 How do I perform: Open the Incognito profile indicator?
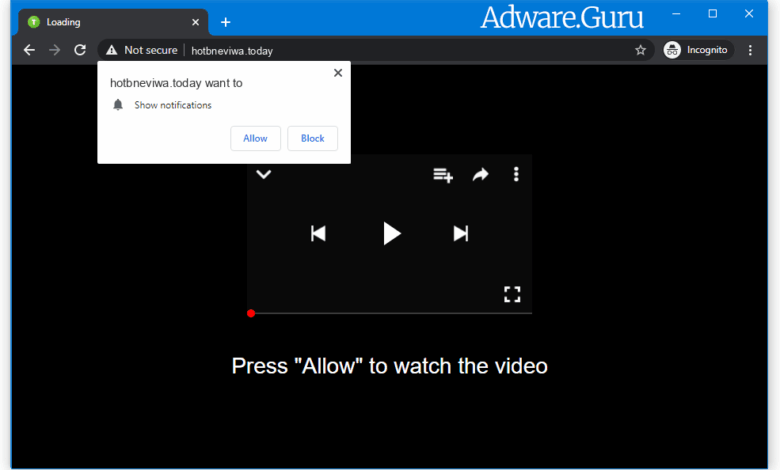click(x=698, y=50)
